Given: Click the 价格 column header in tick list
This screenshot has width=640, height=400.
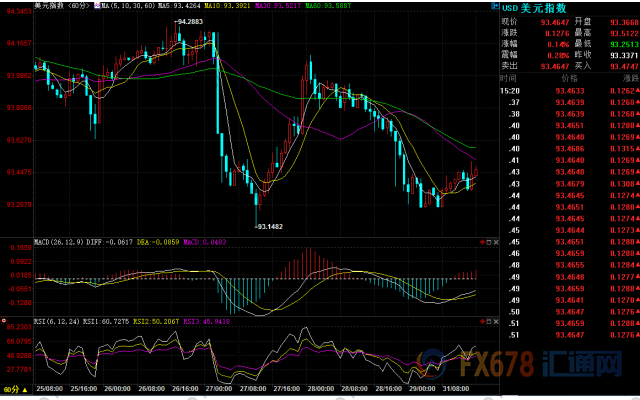Looking at the screenshot, I should tap(569, 77).
